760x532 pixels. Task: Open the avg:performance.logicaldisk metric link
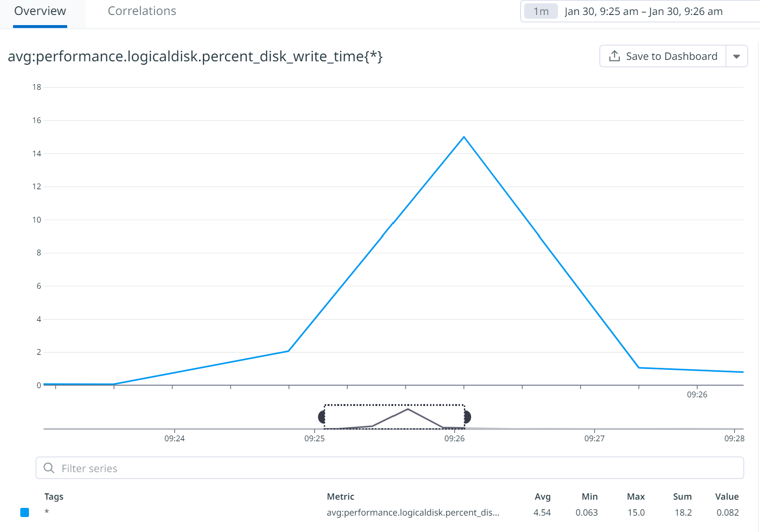point(413,512)
